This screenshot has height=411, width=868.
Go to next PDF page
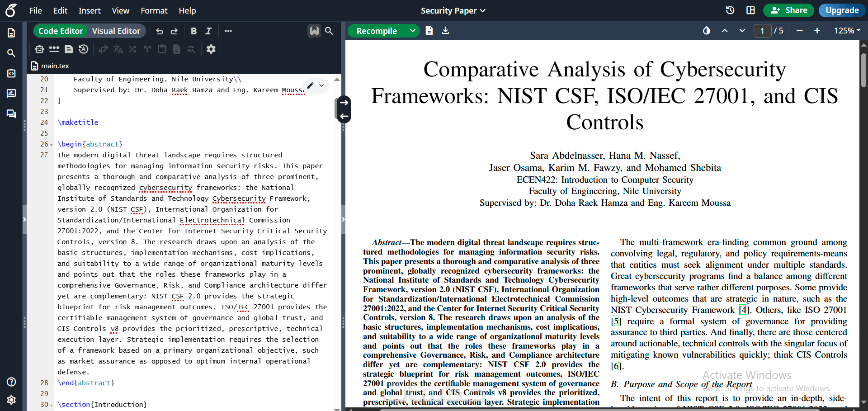(x=742, y=31)
